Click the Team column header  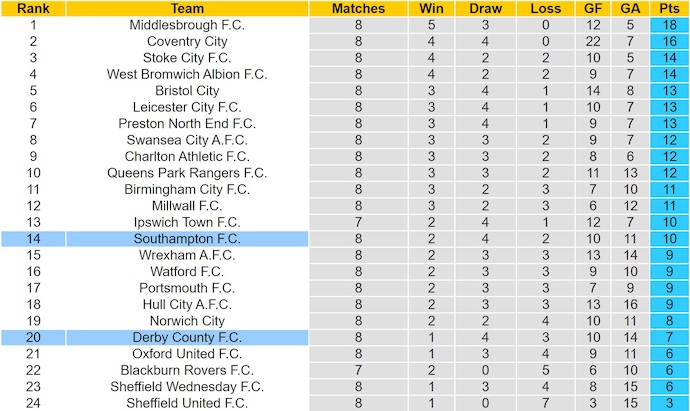tap(187, 9)
